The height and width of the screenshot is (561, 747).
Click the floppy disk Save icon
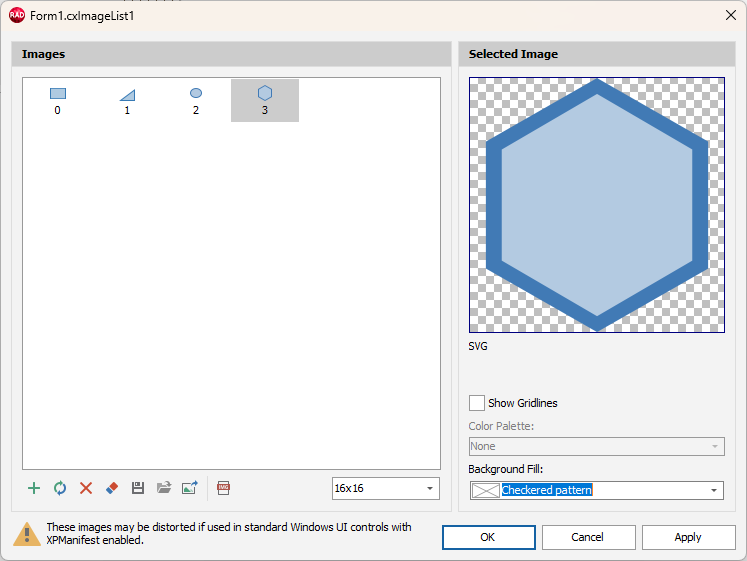[x=138, y=488]
